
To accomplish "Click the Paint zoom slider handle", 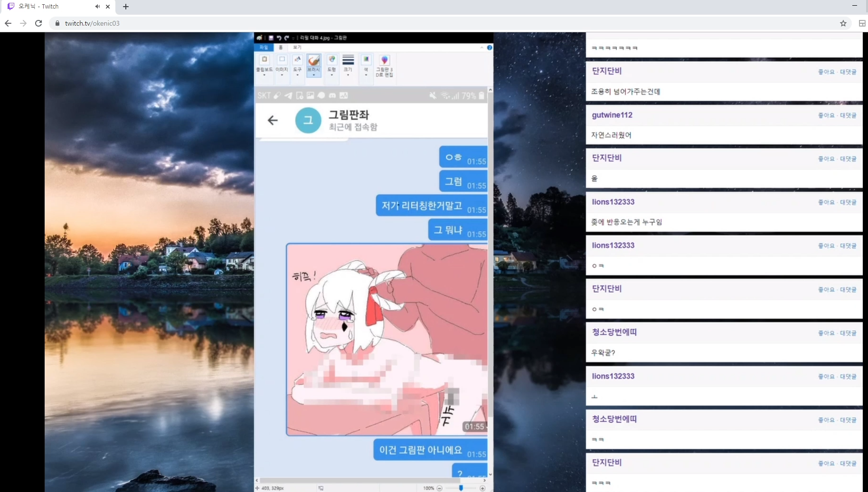I will click(x=461, y=488).
